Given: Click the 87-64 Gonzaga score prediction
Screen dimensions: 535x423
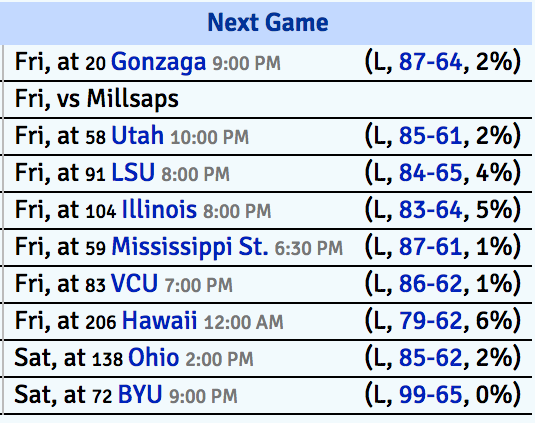Looking at the screenshot, I should [431, 62].
